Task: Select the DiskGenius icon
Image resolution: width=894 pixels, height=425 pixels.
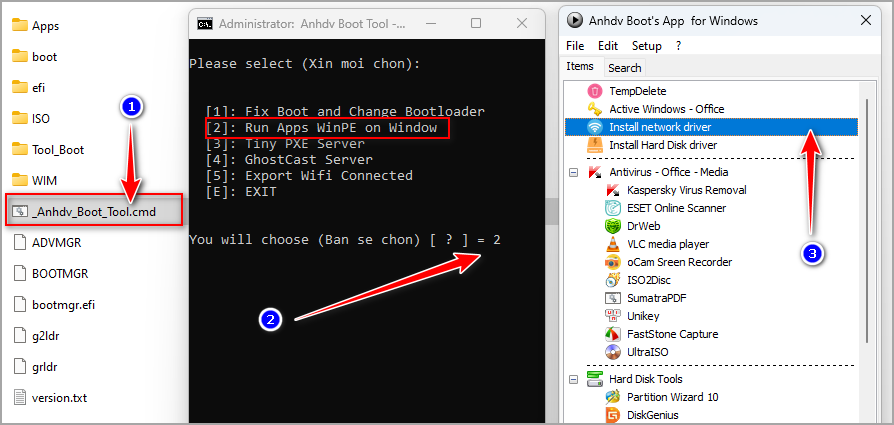Action: [x=613, y=415]
